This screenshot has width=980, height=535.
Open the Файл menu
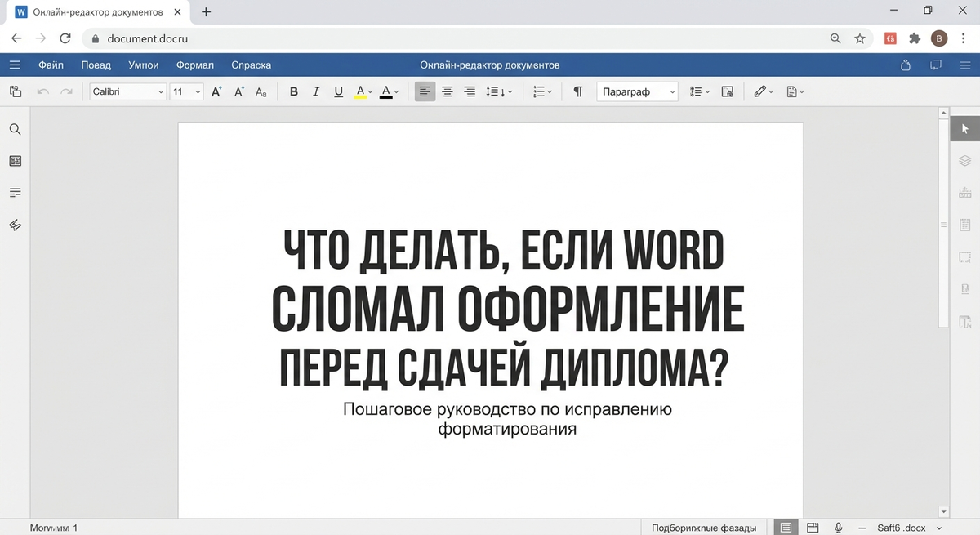tap(51, 65)
